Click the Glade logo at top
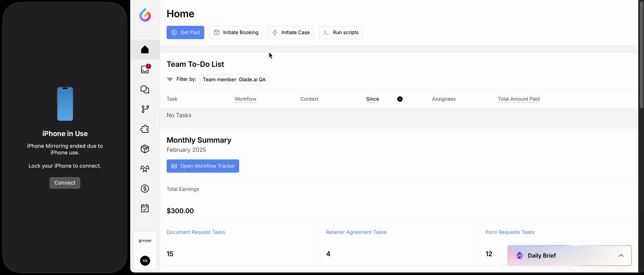The image size is (644, 275). click(145, 15)
